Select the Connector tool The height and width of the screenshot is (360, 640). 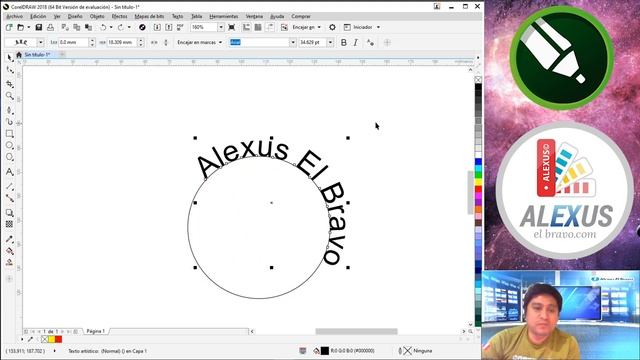tap(10, 198)
